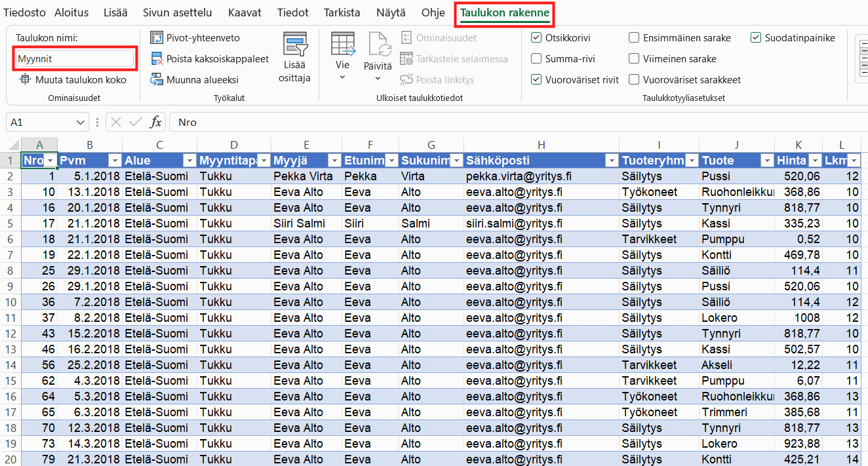The width and height of the screenshot is (868, 466).
Task: Enable Viimeinen sarake checkbox
Action: [634, 59]
